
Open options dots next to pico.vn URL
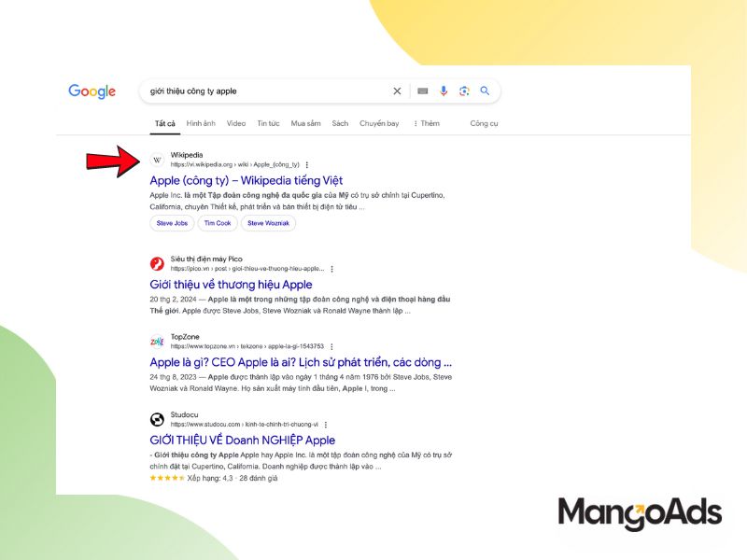point(332,269)
